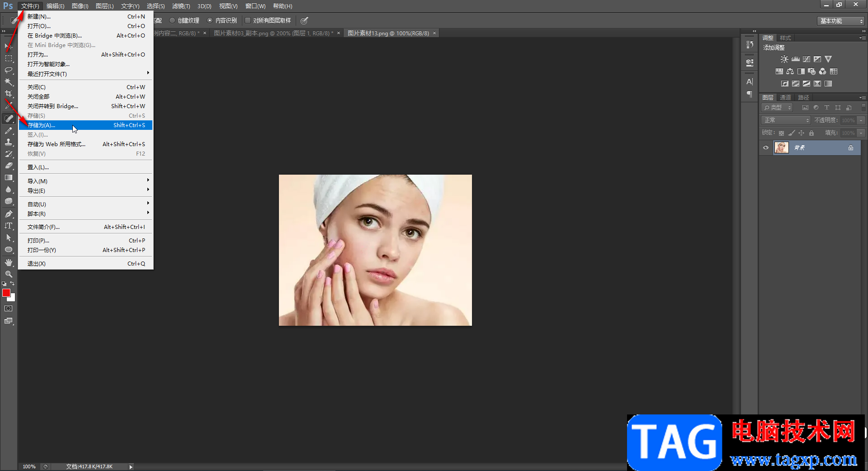Click the red foreground color swatch

coord(6,293)
